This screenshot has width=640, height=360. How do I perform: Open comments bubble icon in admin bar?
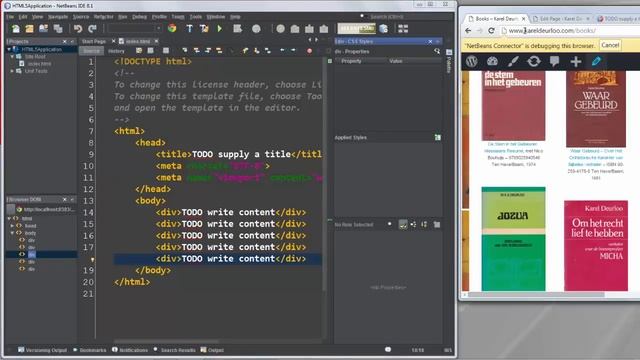(x=554, y=61)
